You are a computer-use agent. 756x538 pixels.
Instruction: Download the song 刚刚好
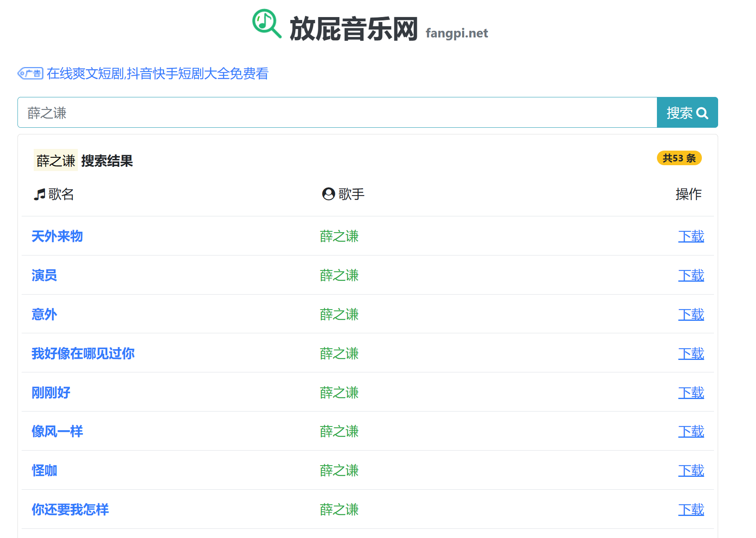coord(691,392)
